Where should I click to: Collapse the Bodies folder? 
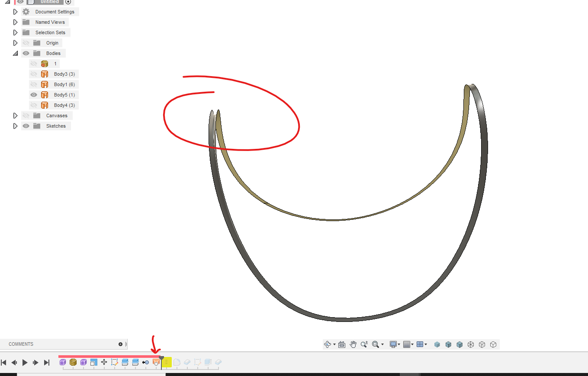click(15, 53)
